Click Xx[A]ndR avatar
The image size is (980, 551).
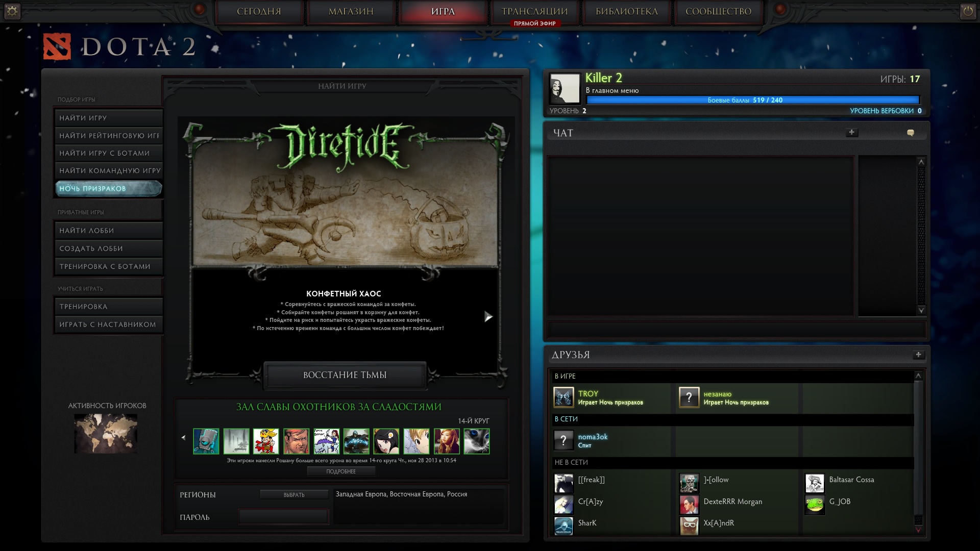(689, 526)
